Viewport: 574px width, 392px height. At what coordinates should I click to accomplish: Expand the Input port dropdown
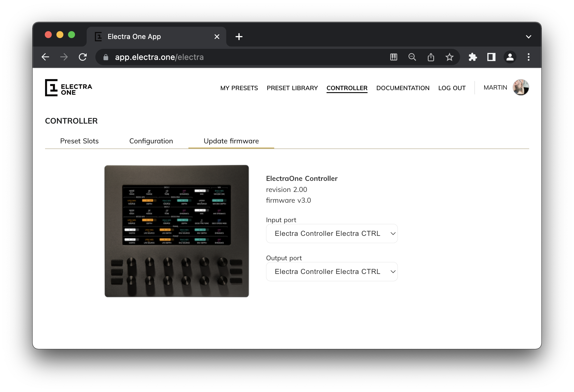click(x=331, y=234)
